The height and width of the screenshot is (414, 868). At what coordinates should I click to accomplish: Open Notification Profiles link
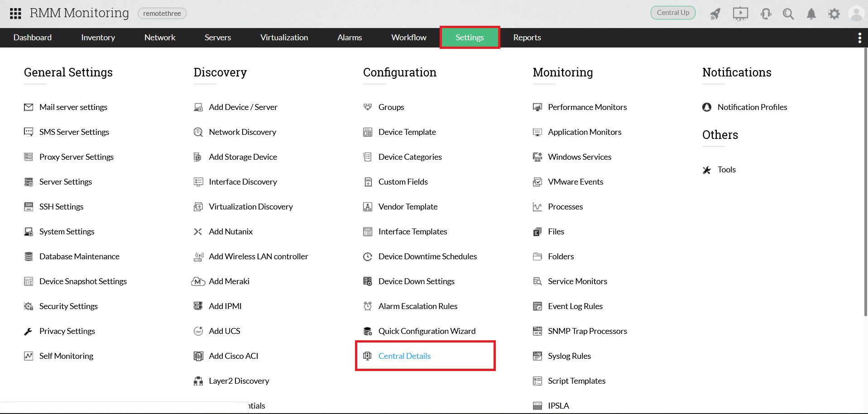(752, 107)
